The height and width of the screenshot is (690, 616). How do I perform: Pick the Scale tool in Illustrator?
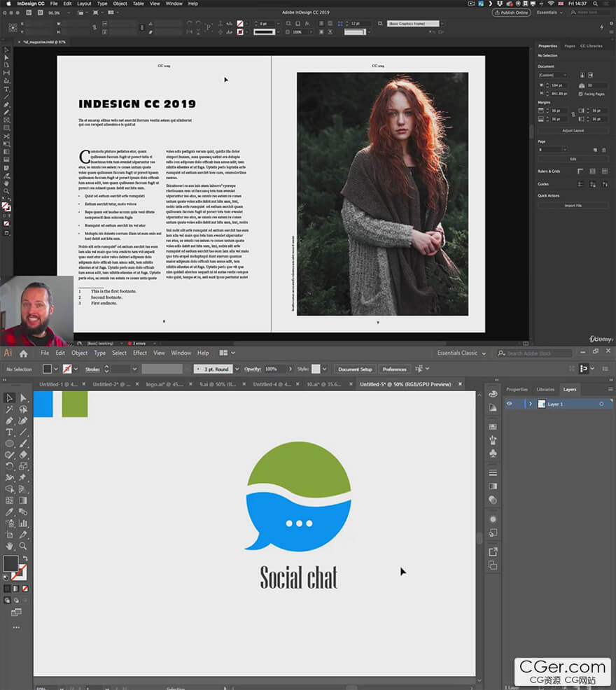coord(23,466)
